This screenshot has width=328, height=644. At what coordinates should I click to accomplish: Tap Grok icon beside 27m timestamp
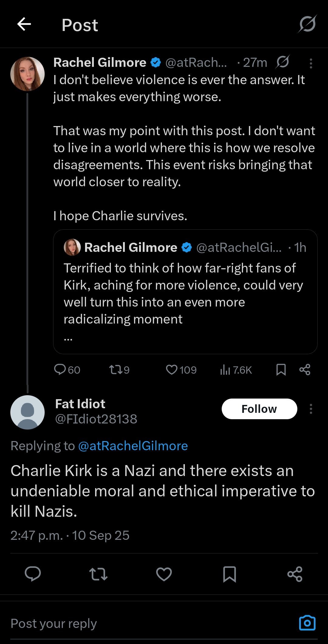282,62
